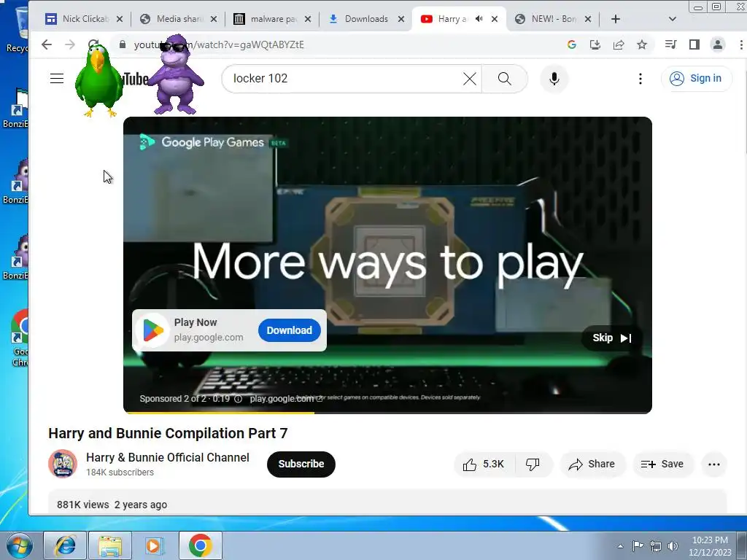Click the Action Center flag in system tray
The image size is (747, 560).
tap(638, 546)
